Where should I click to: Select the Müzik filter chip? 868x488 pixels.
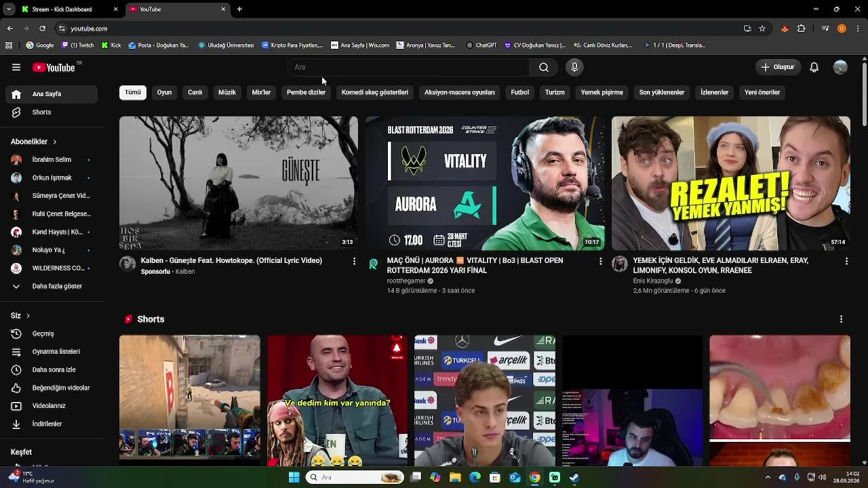[x=227, y=92]
